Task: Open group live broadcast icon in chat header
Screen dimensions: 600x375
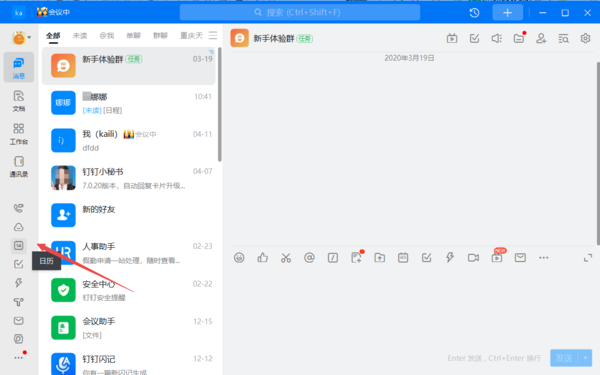Action: [452, 38]
